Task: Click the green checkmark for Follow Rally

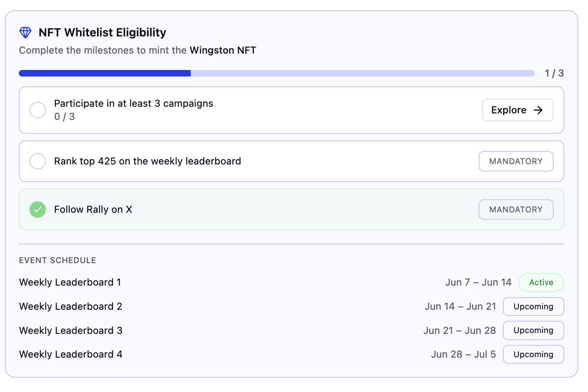Action: 38,209
